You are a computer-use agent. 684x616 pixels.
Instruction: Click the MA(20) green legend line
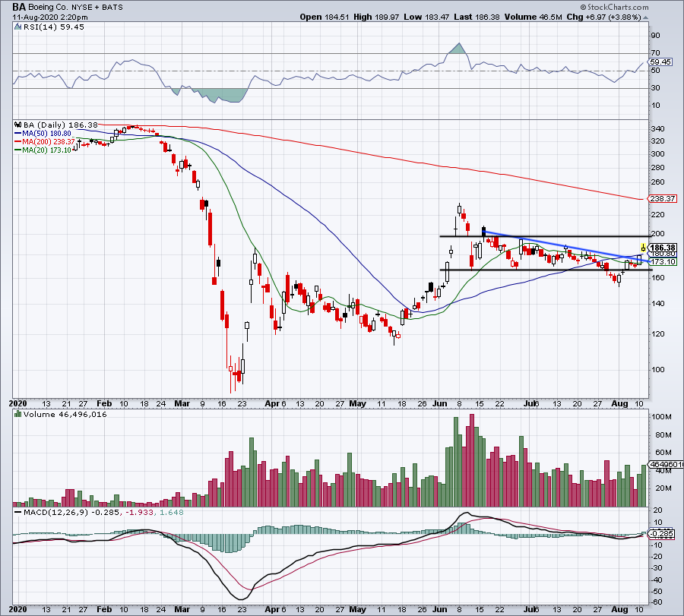pos(18,150)
